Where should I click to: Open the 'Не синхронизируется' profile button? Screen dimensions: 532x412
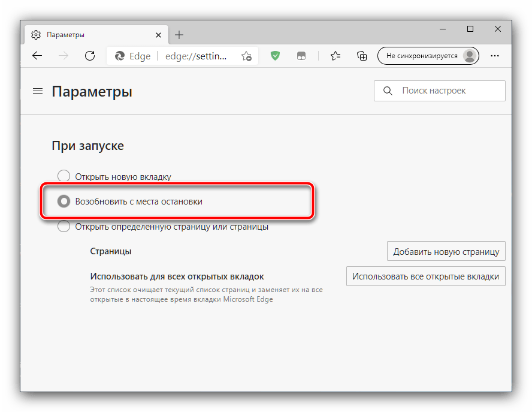(x=428, y=56)
